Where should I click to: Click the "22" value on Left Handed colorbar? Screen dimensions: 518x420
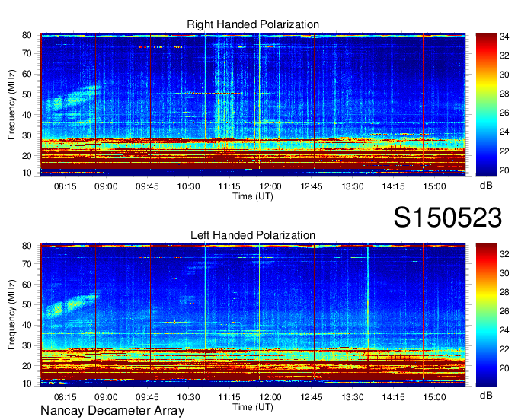tap(504, 349)
